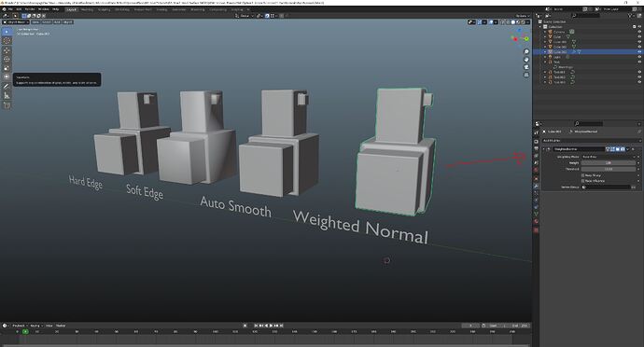Image resolution: width=644 pixels, height=347 pixels.
Task: Open the Playback menu in timeline
Action: [19, 326]
